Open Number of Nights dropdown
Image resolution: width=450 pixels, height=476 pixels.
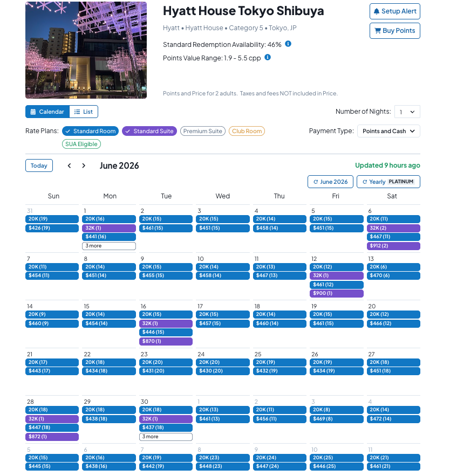coord(407,112)
